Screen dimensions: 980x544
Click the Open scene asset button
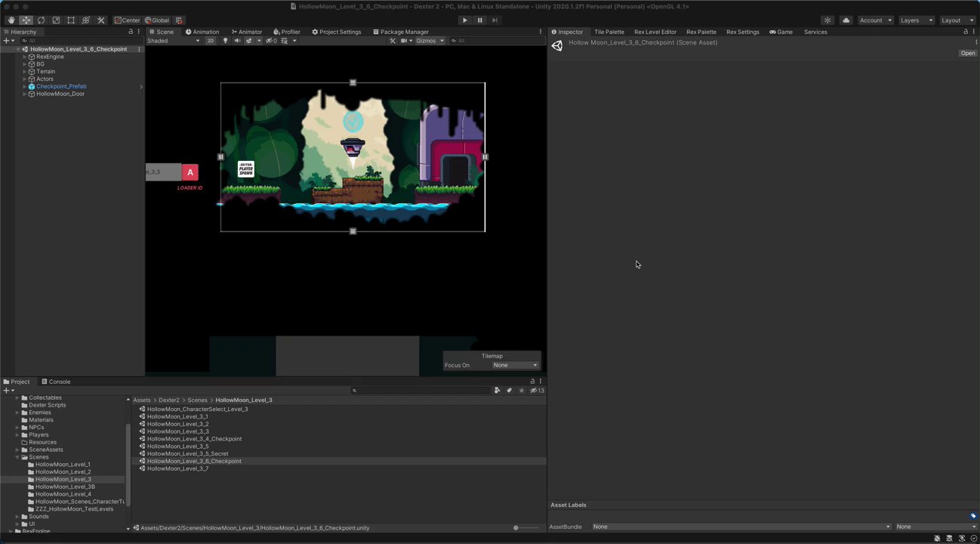968,54
